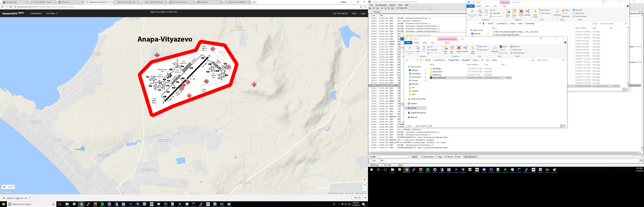
Task: Collapse the dump window ribbon chevron
Action: click(x=562, y=43)
